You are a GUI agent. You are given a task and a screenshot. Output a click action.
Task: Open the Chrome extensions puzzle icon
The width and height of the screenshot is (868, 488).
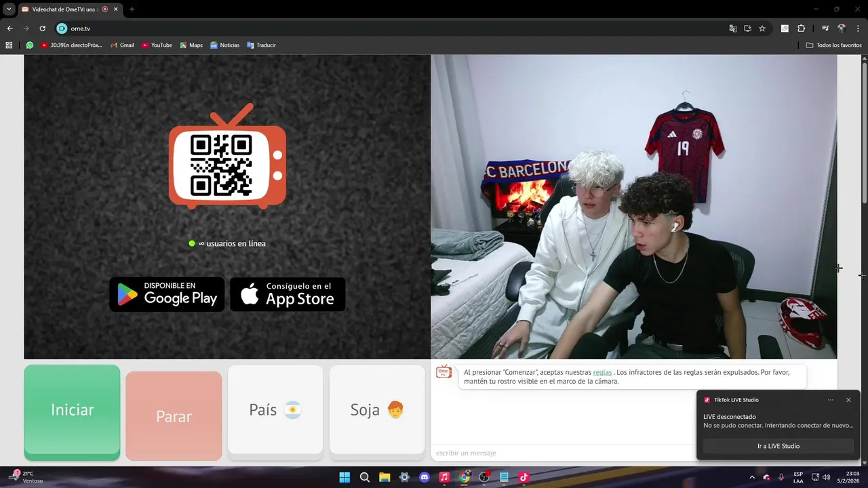click(801, 28)
